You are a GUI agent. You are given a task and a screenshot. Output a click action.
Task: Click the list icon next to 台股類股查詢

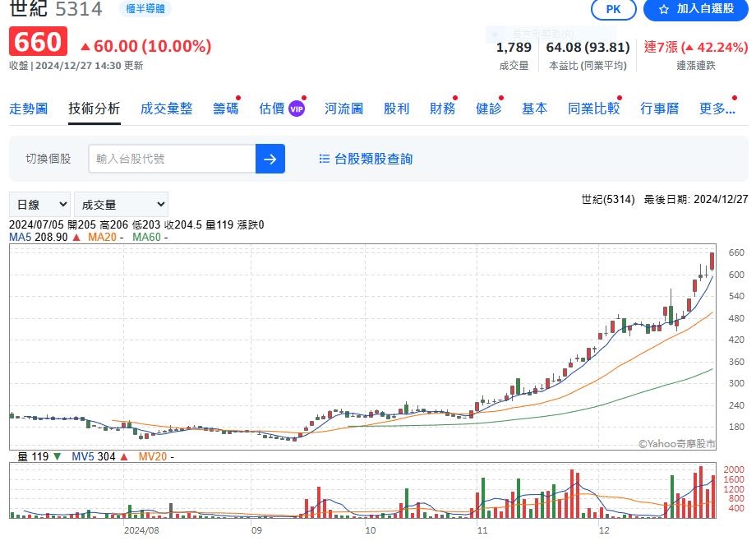pos(324,159)
